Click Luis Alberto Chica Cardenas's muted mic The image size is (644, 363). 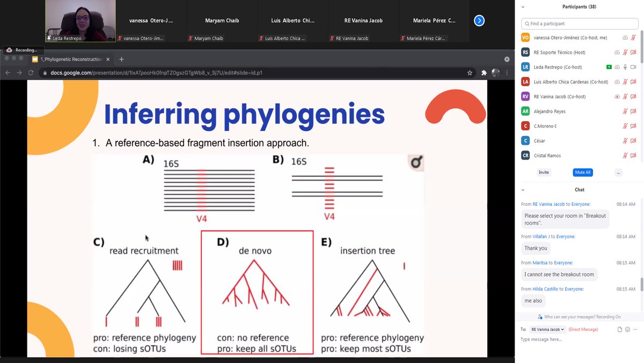tap(625, 82)
